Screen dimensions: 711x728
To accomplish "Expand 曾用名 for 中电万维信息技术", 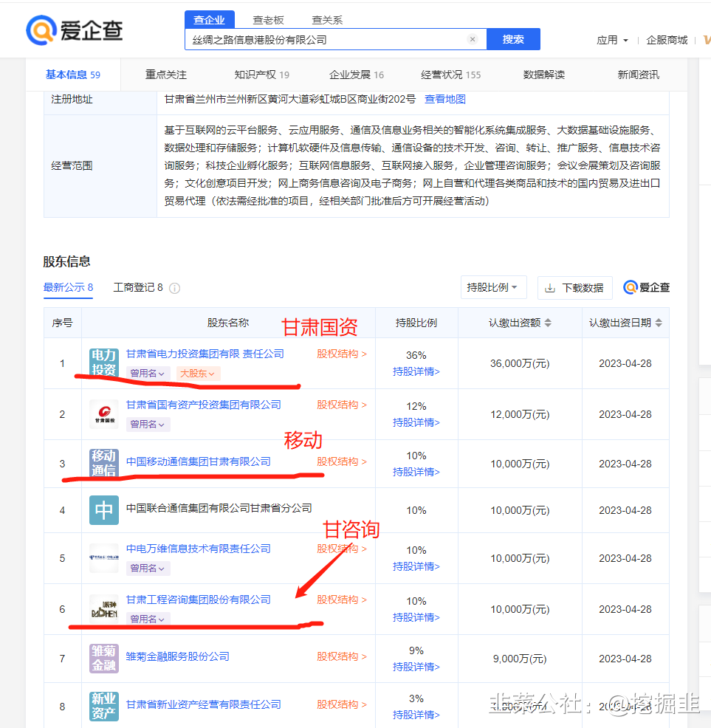I will pos(148,569).
